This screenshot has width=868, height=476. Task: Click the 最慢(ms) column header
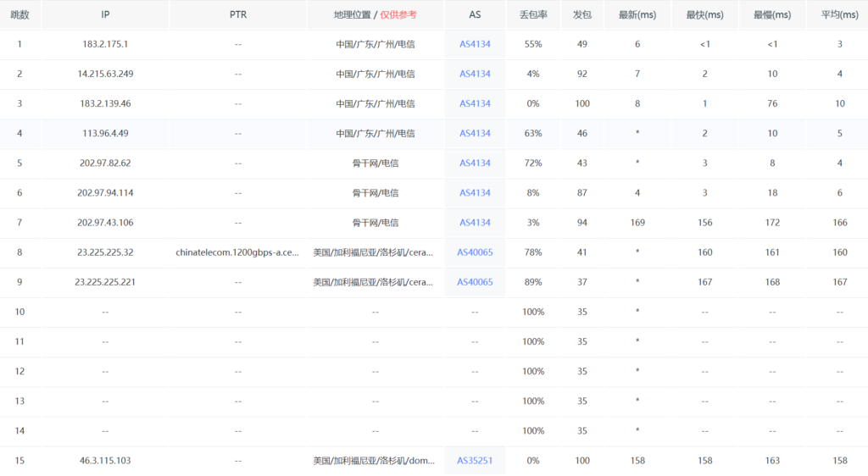click(771, 14)
